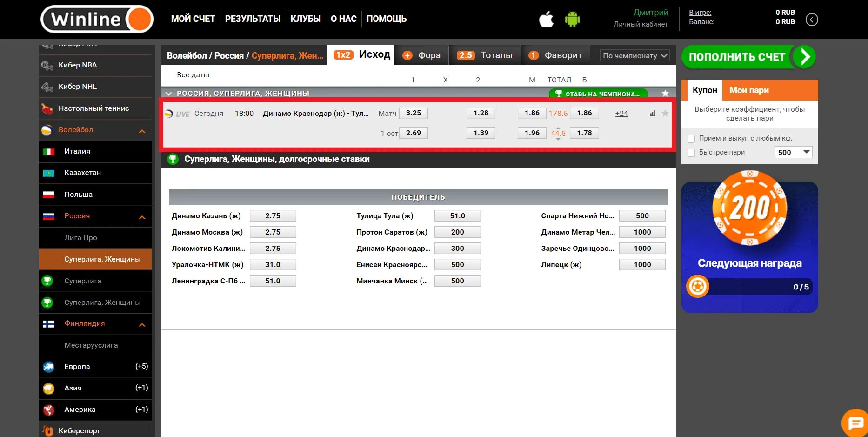The height and width of the screenshot is (437, 868).
Task: Enable Прием и выкуп с любым кф. checkbox
Action: (691, 139)
